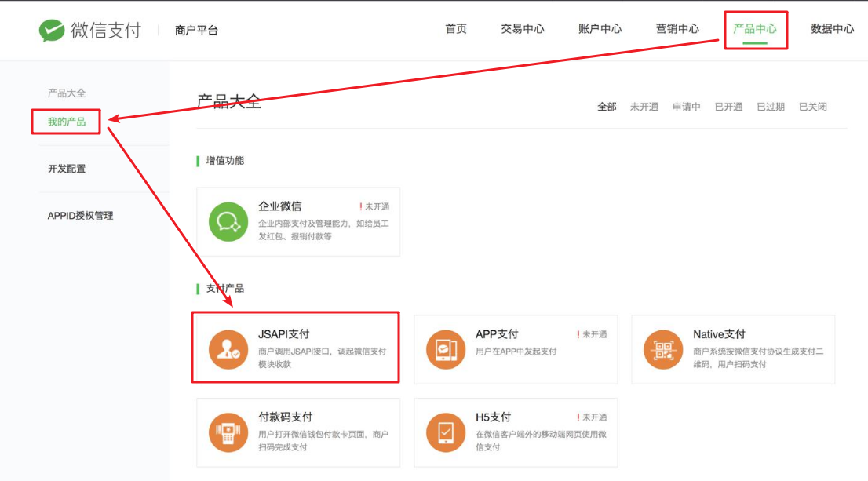Open APPID授权管理 in the sidebar
Viewport: 868px width, 481px height.
tap(80, 216)
